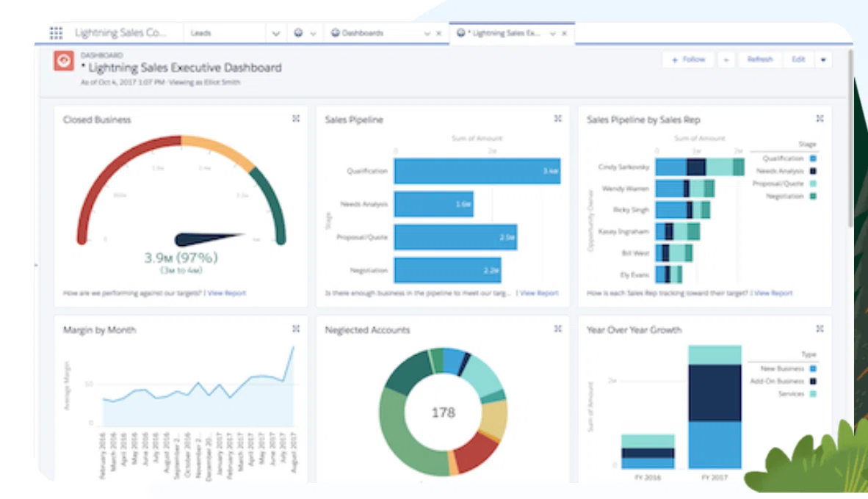Expand the Neglected Accounts chart
This screenshot has height=499, width=868.
[558, 329]
